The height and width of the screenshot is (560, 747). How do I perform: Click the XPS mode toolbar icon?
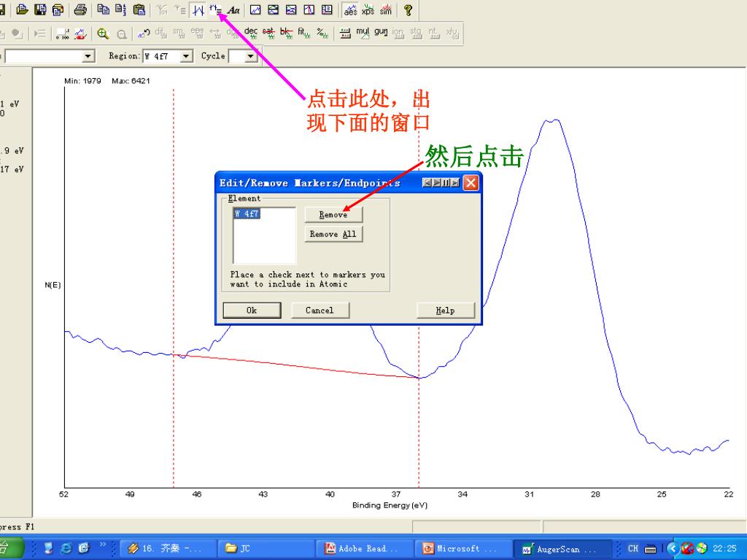pyautogui.click(x=368, y=10)
